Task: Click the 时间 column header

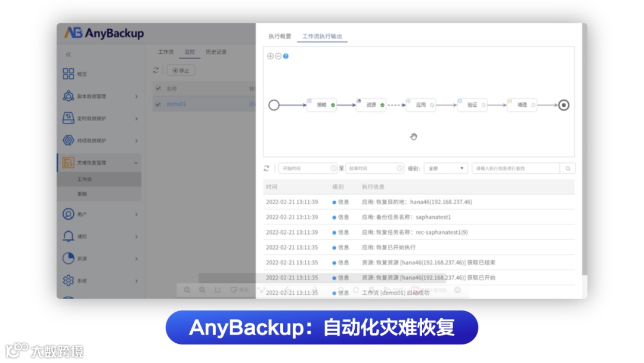Action: [271, 187]
